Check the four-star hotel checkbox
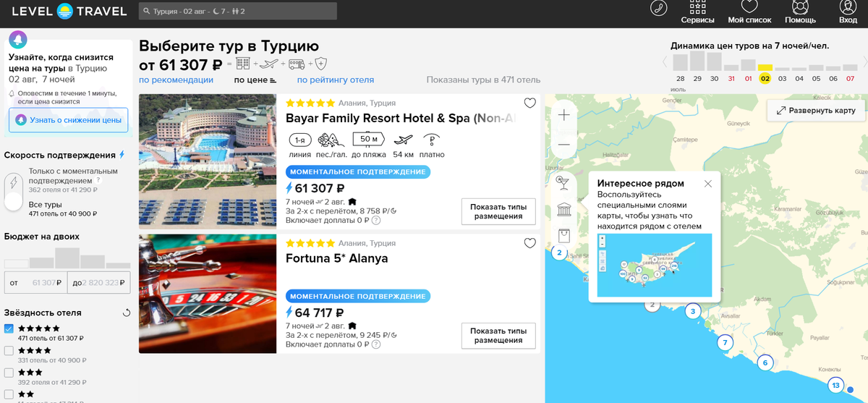The image size is (868, 403). (9, 351)
